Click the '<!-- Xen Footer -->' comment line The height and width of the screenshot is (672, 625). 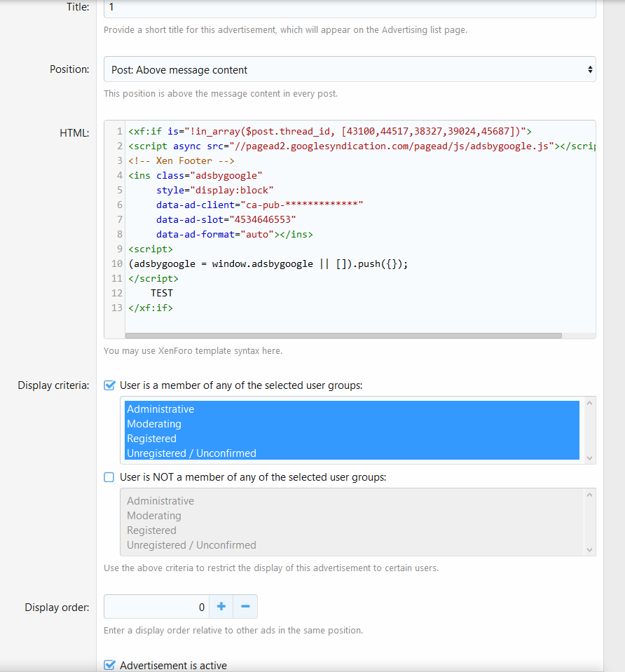point(181,160)
